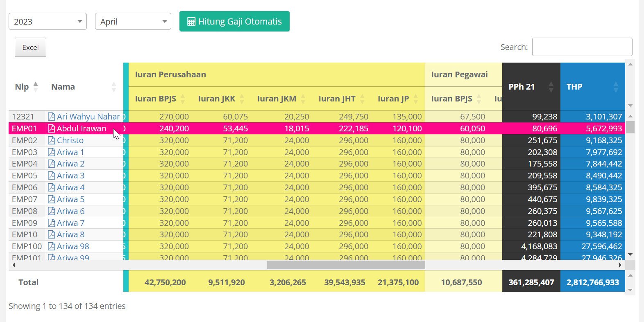Click the Search input field
Screen dimensions: 644x322
pos(582,47)
